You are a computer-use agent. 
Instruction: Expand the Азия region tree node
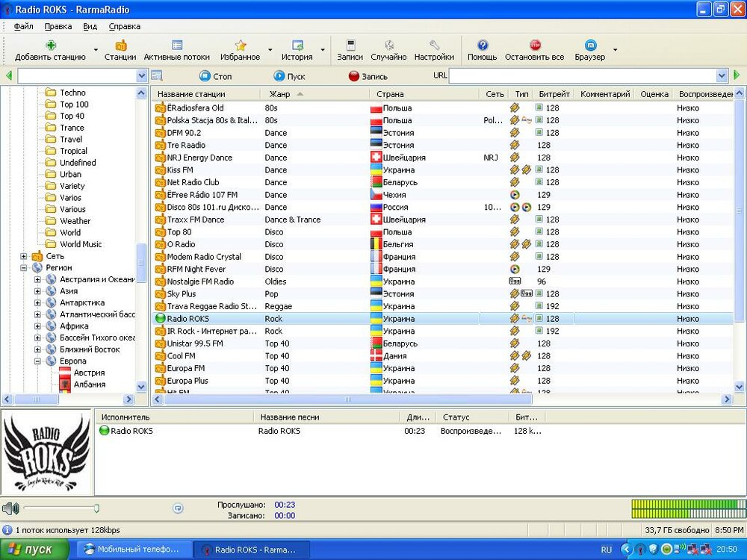click(38, 291)
